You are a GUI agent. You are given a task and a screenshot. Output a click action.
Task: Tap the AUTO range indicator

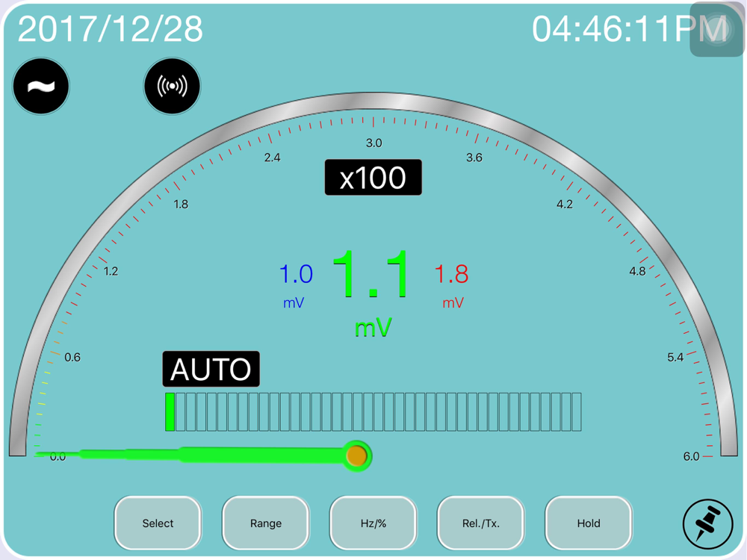point(211,369)
